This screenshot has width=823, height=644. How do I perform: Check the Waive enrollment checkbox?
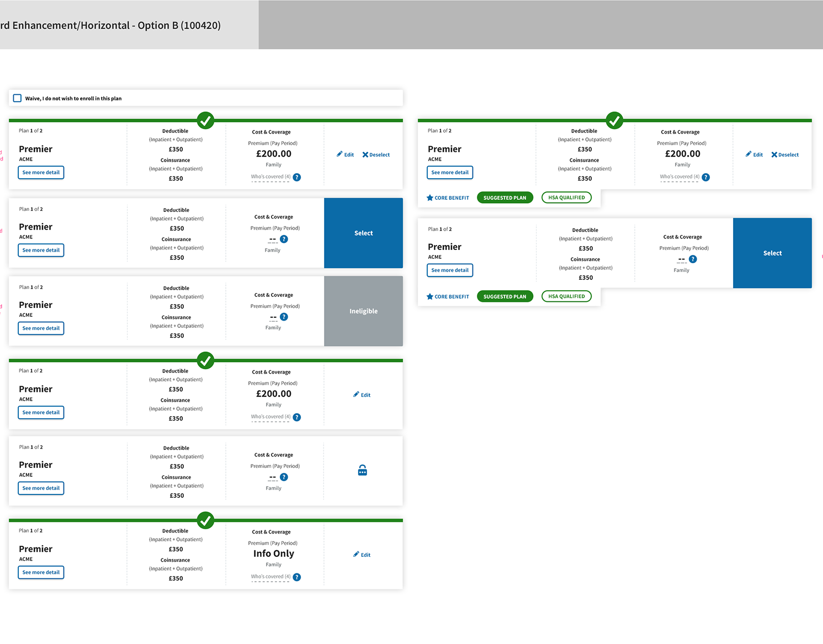(x=17, y=98)
